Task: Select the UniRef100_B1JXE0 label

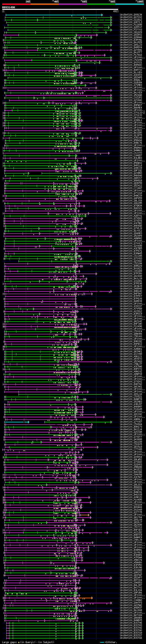Action: [x=131, y=72]
